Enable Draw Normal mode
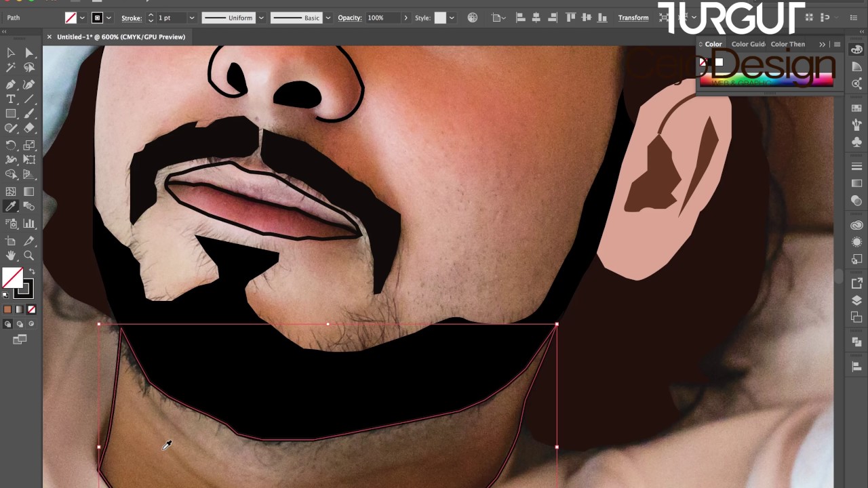The width and height of the screenshot is (868, 488). [7, 324]
